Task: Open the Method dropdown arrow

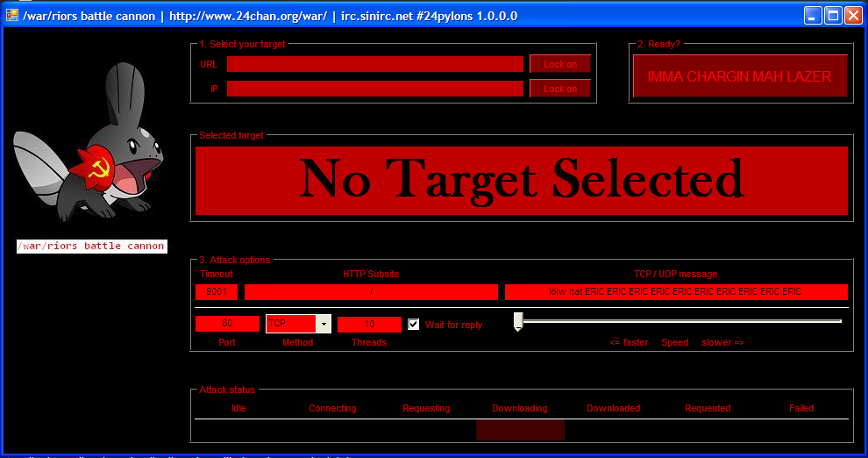Action: [x=324, y=324]
